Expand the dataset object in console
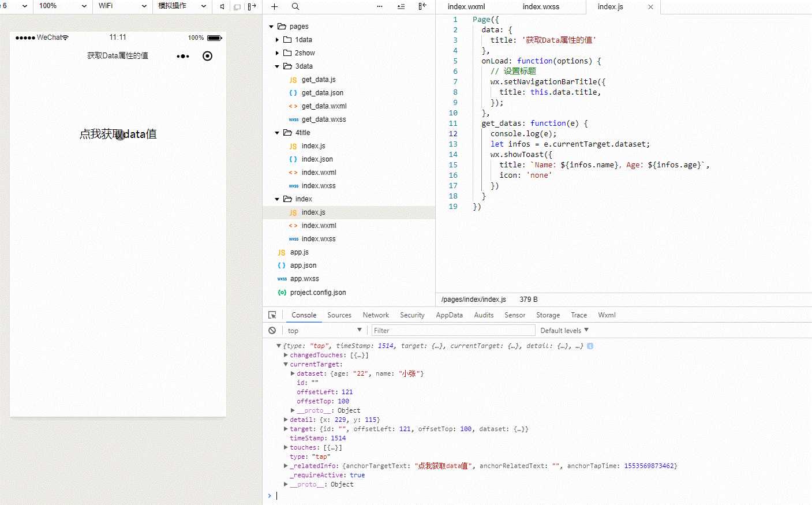 click(x=293, y=374)
